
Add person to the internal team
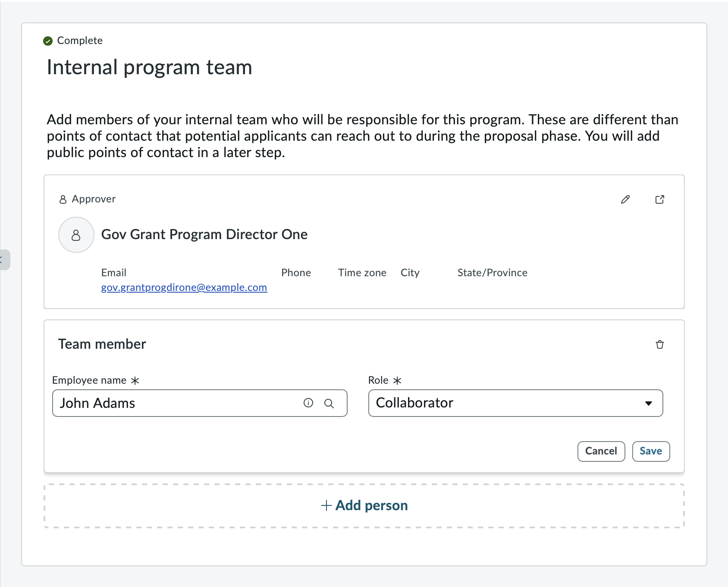pyautogui.click(x=364, y=505)
